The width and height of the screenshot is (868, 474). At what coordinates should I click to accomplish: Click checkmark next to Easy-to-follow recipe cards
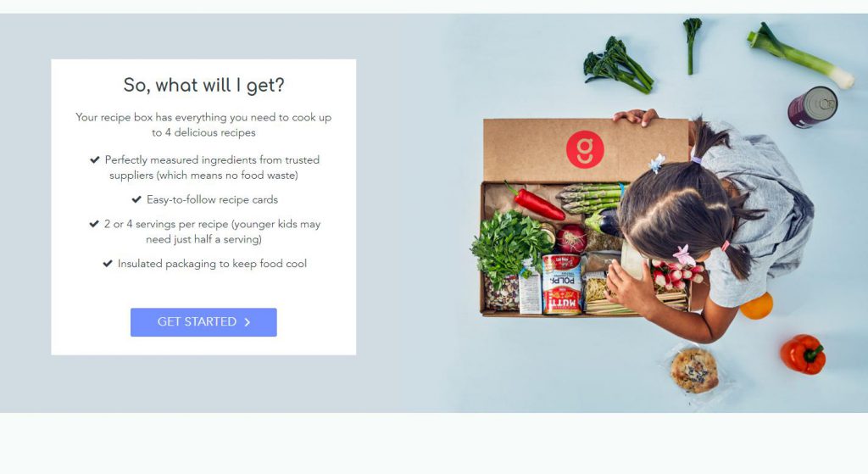tap(136, 199)
